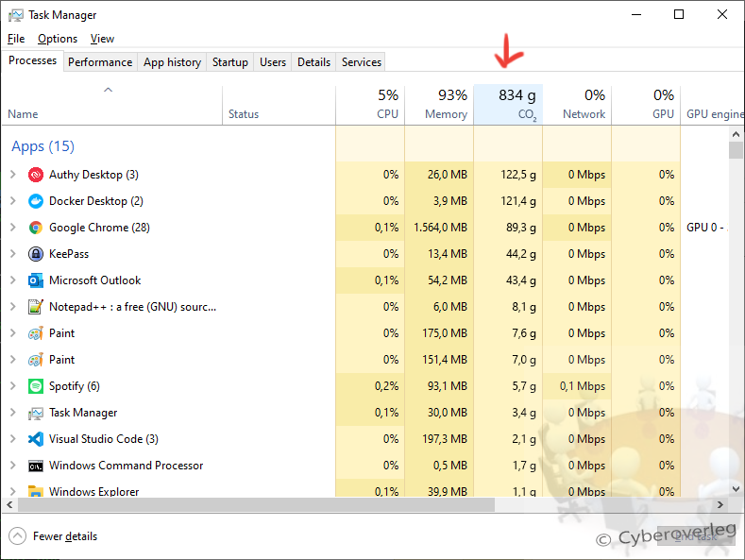Expand the Windows Command Processor row
The height and width of the screenshot is (560, 745).
(13, 466)
